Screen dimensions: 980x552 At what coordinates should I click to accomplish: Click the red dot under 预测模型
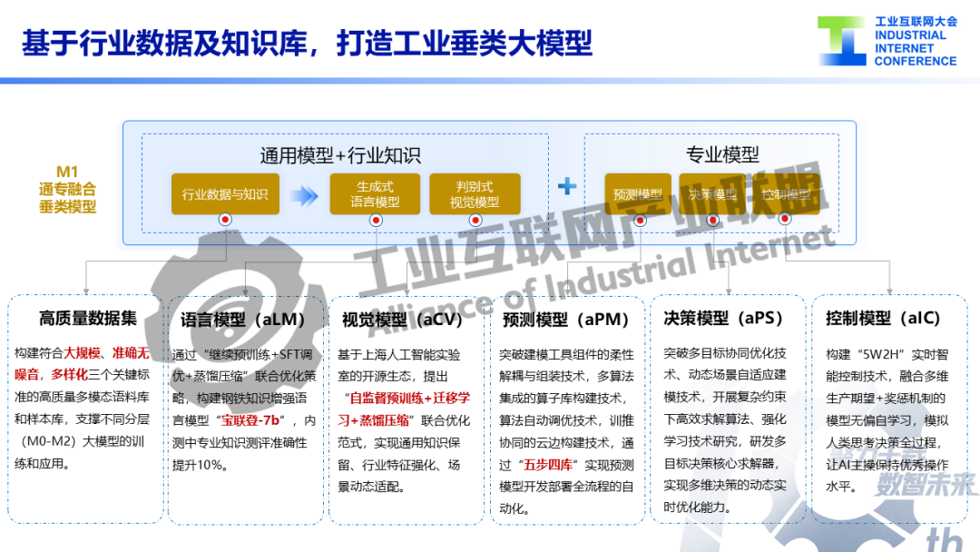tap(640, 220)
